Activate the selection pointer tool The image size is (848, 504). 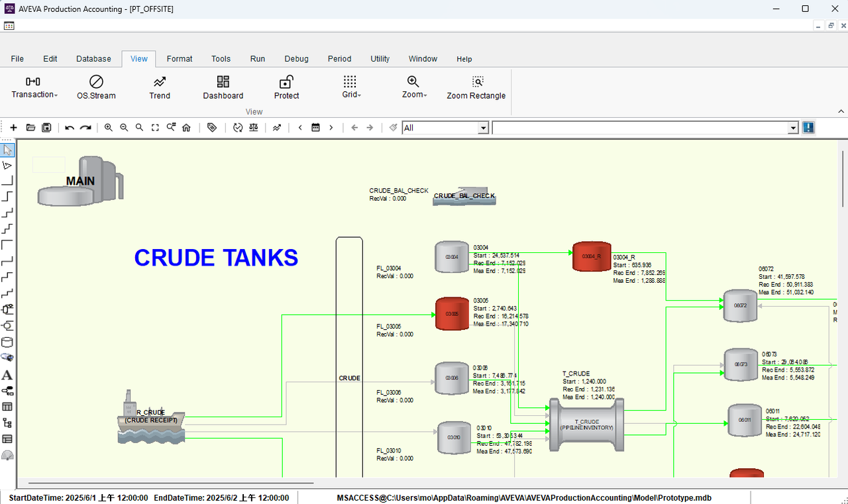click(7, 150)
